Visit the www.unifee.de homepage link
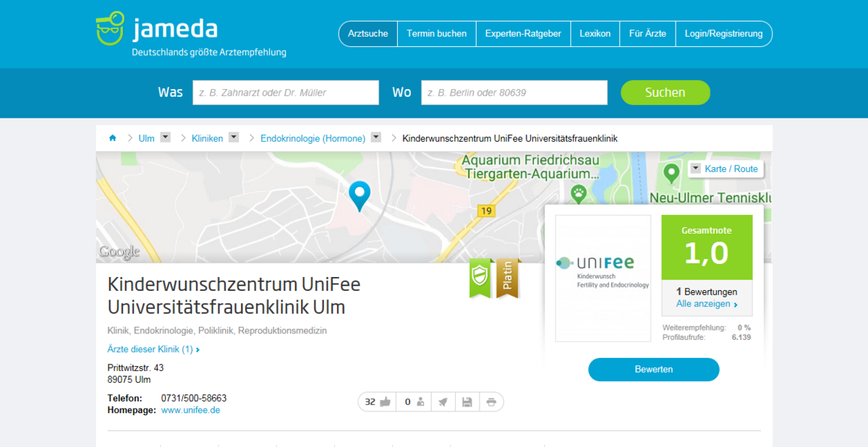Screen dimensions: 868x447 [x=190, y=409]
